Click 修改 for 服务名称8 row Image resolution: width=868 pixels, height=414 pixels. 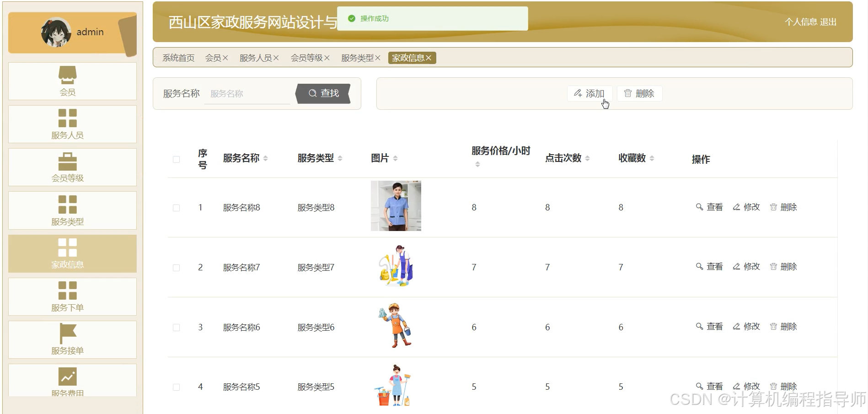pos(746,207)
